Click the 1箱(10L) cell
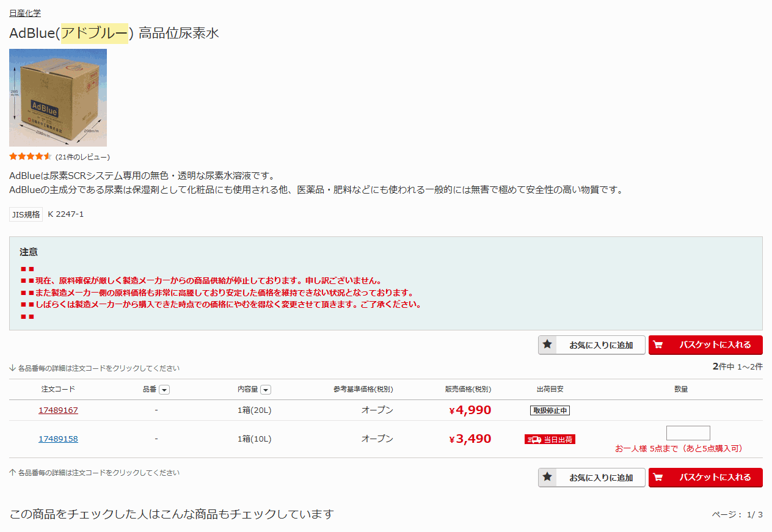The height and width of the screenshot is (532, 772). (x=254, y=439)
